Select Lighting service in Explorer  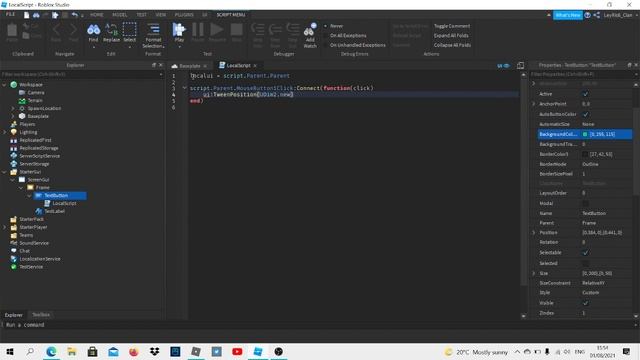click(x=28, y=132)
